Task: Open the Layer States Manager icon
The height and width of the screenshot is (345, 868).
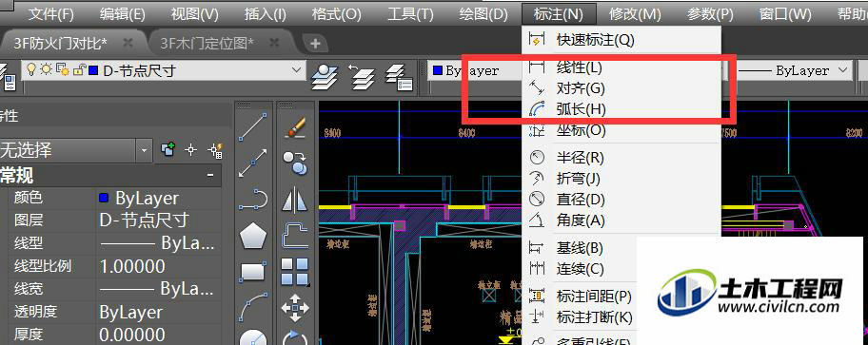Action: pyautogui.click(x=398, y=77)
